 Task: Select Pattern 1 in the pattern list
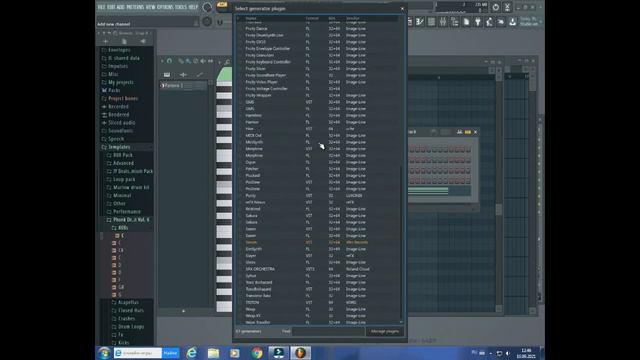[x=183, y=86]
